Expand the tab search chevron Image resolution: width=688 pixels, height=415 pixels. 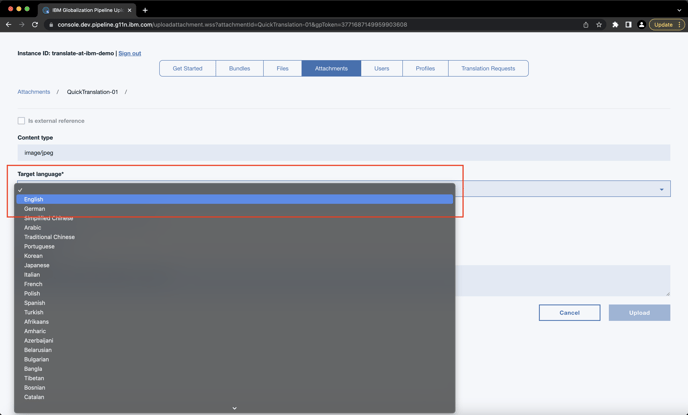tap(679, 10)
